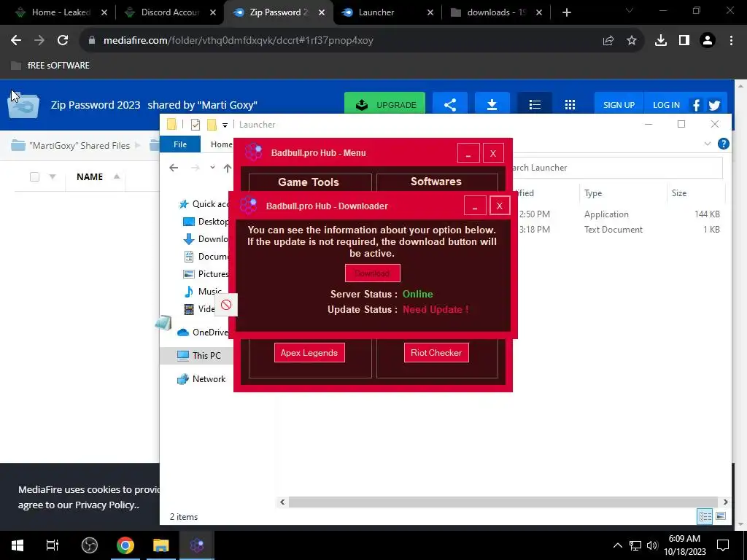This screenshot has height=560, width=747.
Task: Open the notification center icon
Action: 723,545
